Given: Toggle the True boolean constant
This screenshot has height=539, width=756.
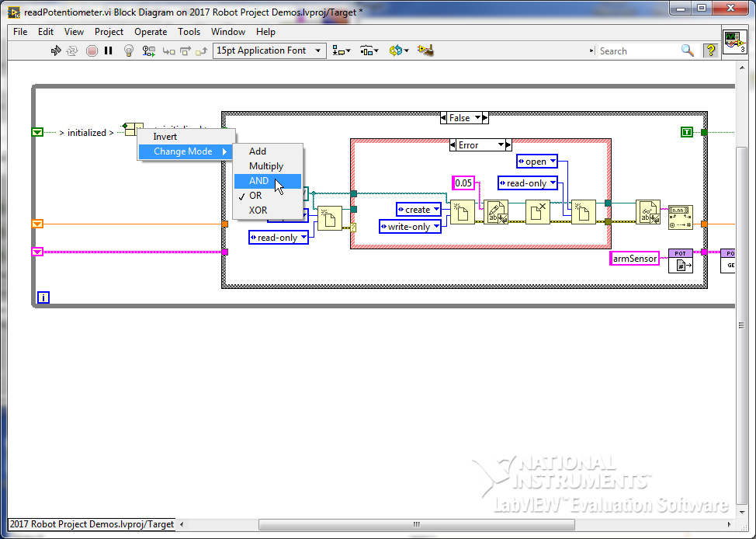Looking at the screenshot, I should tap(686, 132).
